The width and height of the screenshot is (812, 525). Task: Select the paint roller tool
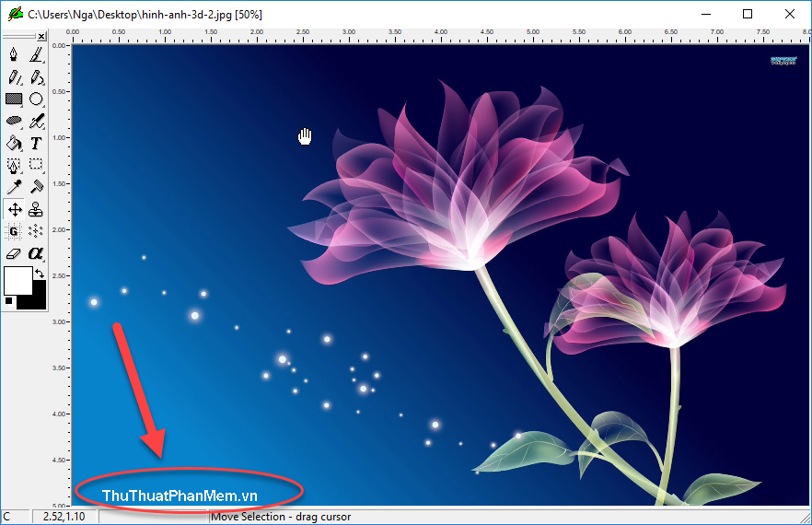(36, 187)
